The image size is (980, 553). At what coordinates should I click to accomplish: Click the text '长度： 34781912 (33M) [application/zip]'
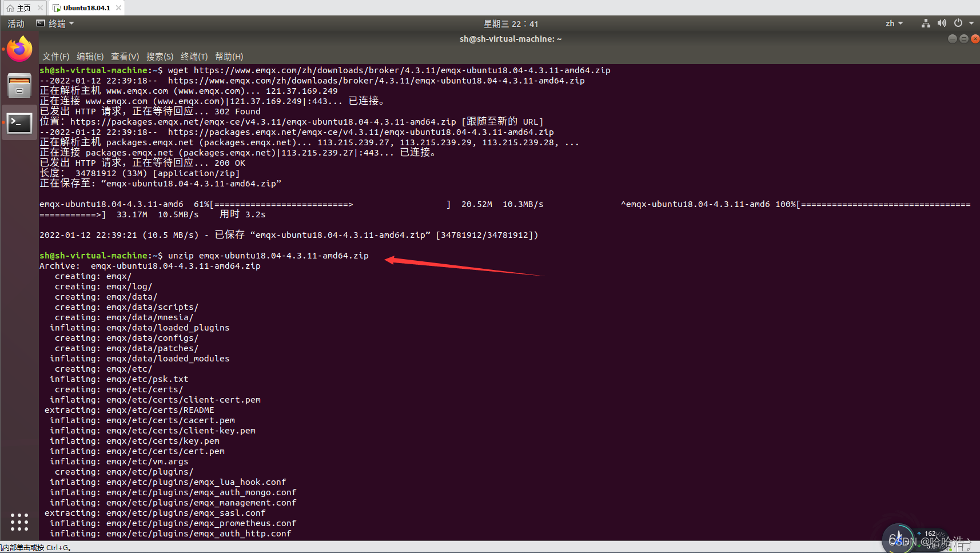(140, 173)
